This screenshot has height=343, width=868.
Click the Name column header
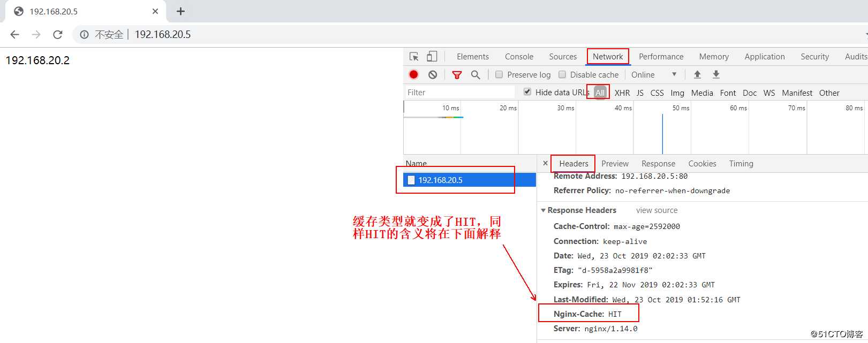click(416, 164)
